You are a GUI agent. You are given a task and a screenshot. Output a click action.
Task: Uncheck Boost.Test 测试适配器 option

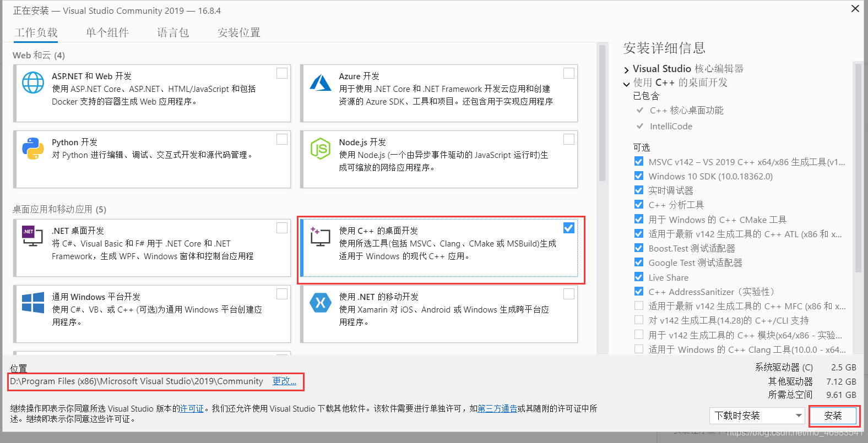pyautogui.click(x=639, y=248)
